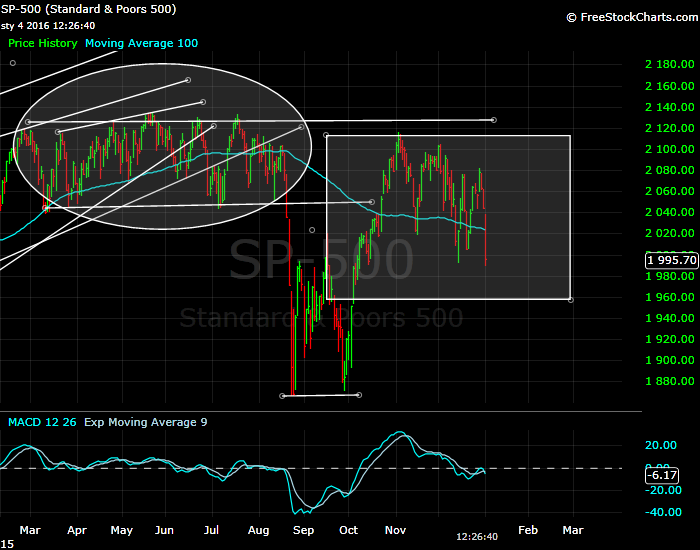Click the 2 080.00 price axis label
Viewport: 700px width, 550px height.
tap(670, 170)
